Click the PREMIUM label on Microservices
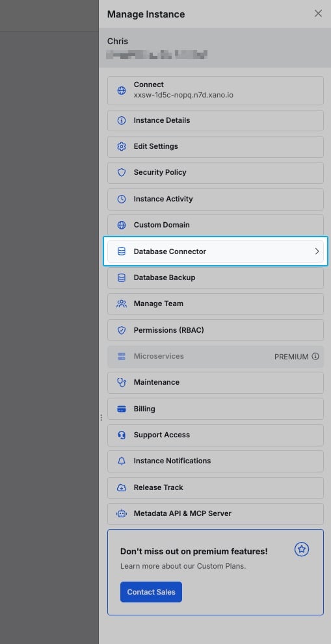Image resolution: width=331 pixels, height=644 pixels. coord(291,357)
